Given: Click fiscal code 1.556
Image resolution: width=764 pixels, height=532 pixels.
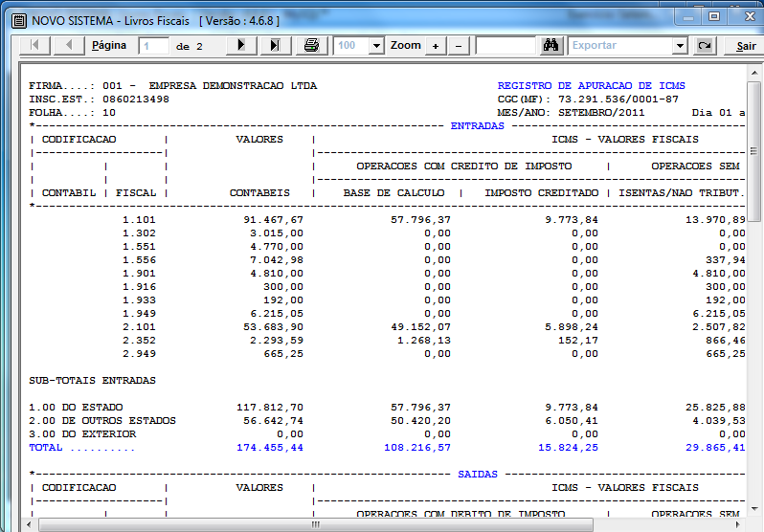Looking at the screenshot, I should [139, 260].
